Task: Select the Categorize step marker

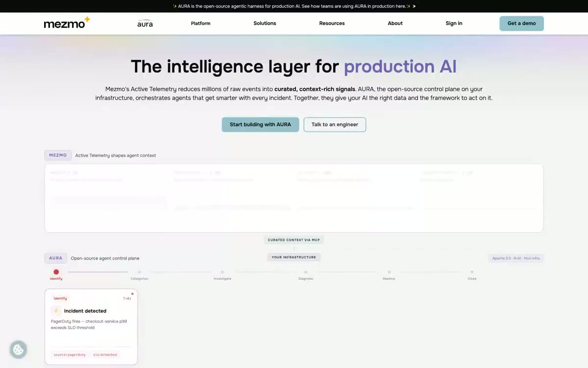Action: coord(139,272)
